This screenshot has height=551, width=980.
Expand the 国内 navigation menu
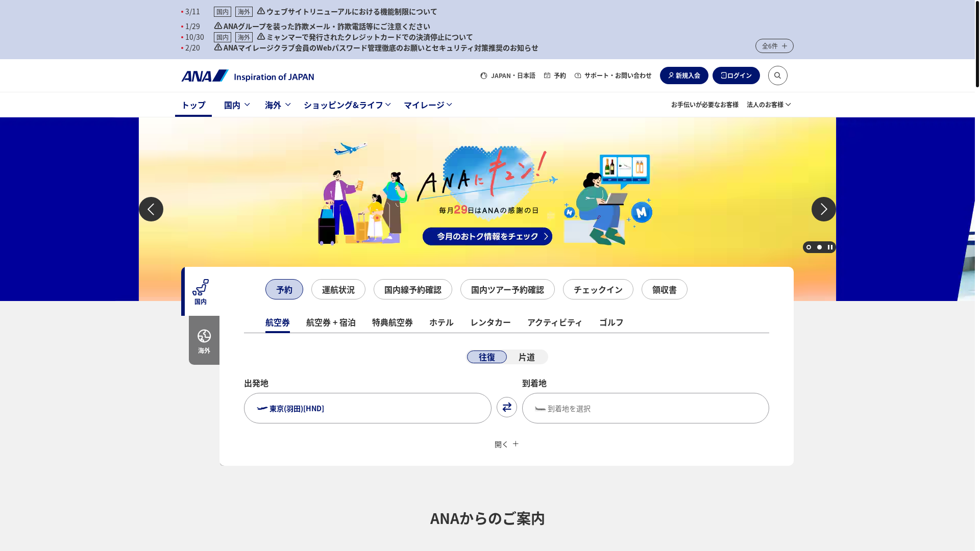237,105
